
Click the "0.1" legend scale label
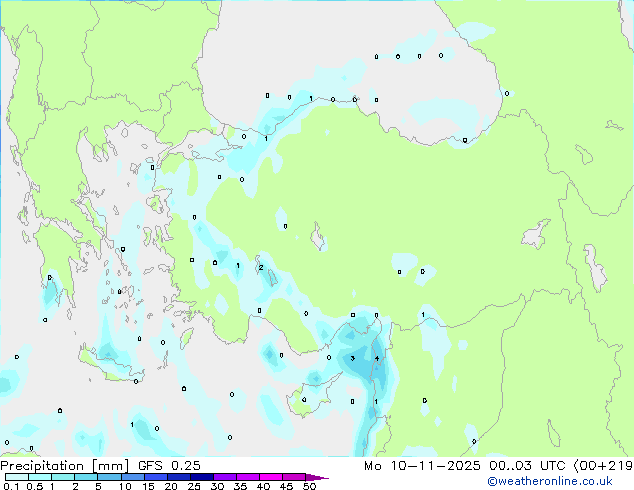tap(11, 486)
